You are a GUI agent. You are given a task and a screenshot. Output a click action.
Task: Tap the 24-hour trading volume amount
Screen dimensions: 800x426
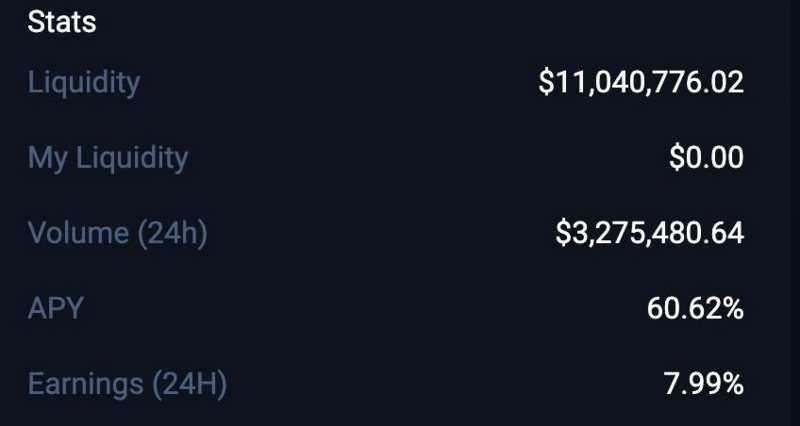click(649, 233)
